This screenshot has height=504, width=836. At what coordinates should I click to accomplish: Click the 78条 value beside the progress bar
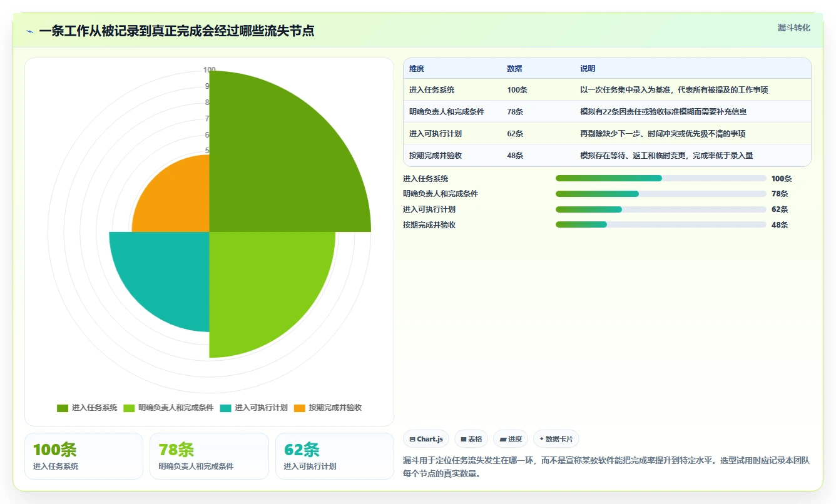pyautogui.click(x=780, y=194)
